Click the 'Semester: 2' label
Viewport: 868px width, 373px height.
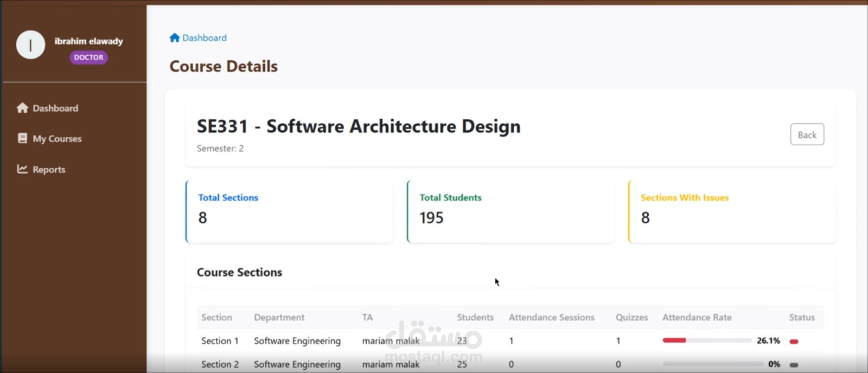coord(220,148)
